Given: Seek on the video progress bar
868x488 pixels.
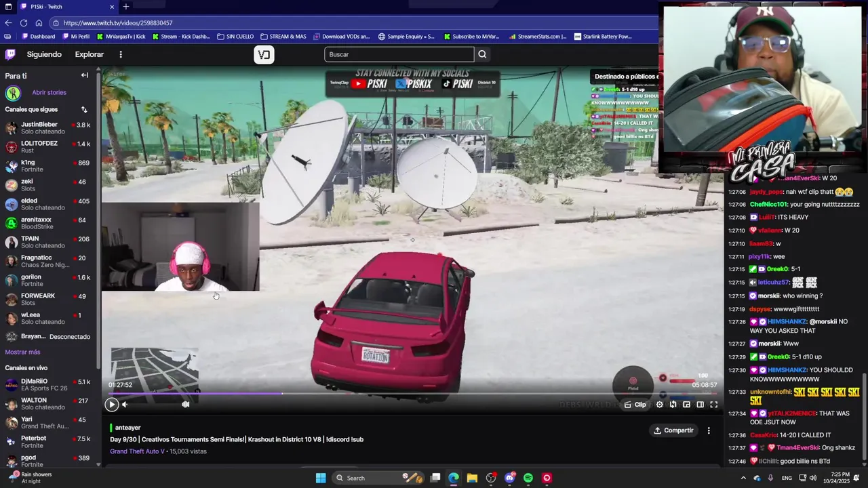Looking at the screenshot, I should point(412,393).
